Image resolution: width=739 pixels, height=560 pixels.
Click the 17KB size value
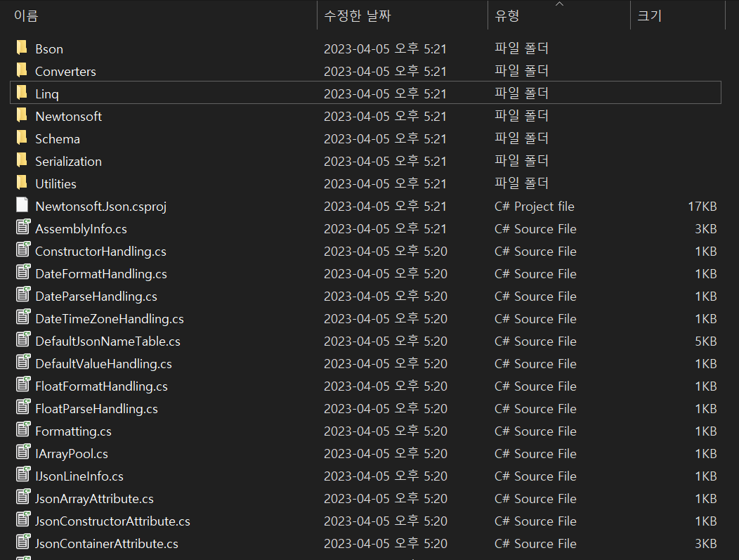(702, 207)
